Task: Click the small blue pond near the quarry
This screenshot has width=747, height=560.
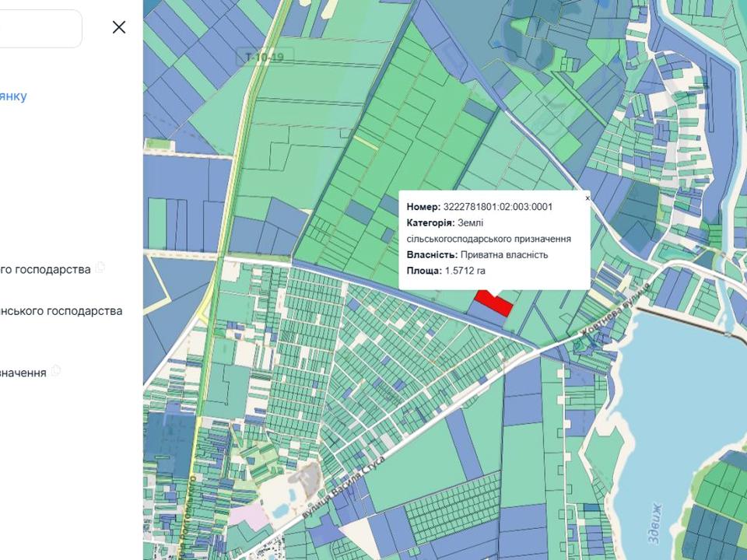Action: coord(279,509)
